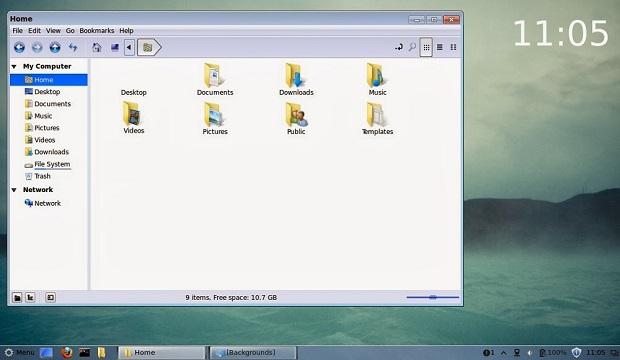Click the search magnifier icon
Screen dimensions: 620x360
click(412, 47)
